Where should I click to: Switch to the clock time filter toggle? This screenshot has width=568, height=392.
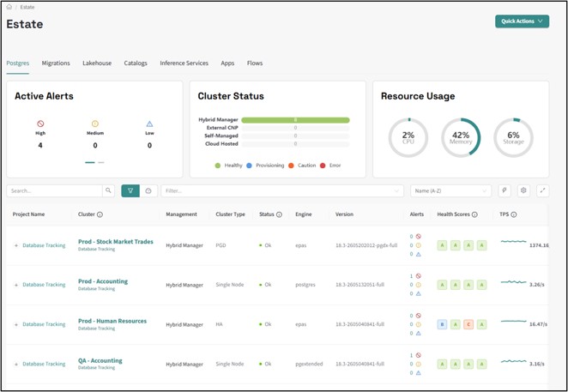coord(148,190)
